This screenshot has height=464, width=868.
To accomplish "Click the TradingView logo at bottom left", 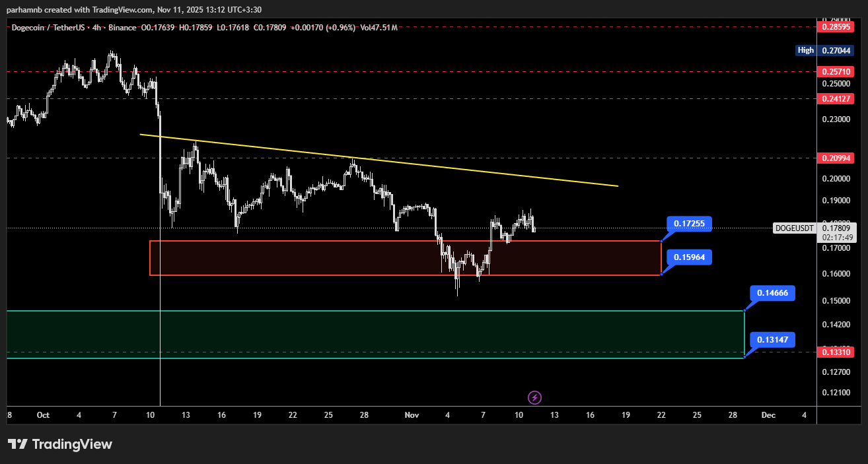I will click(60, 444).
